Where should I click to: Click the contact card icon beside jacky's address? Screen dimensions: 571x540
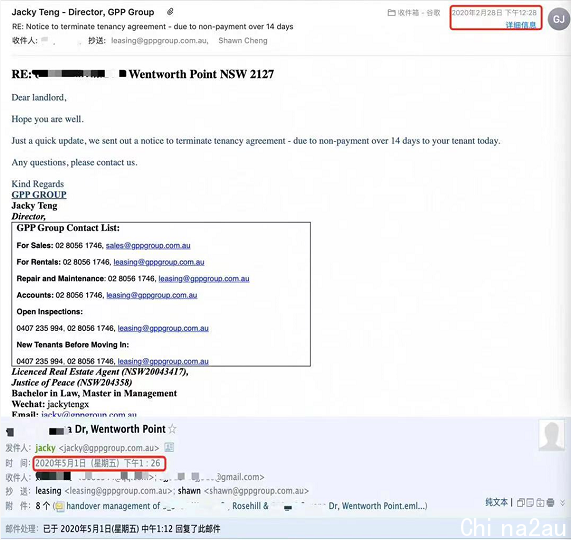click(169, 447)
